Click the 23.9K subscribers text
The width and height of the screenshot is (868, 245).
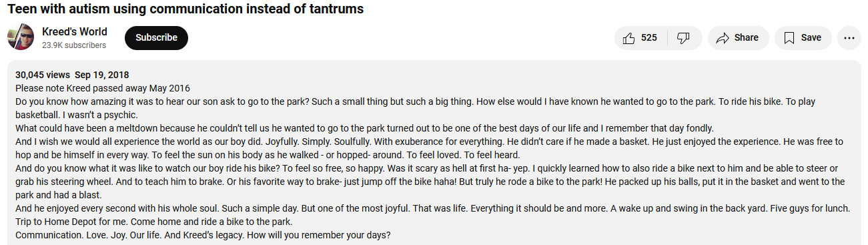[x=74, y=45]
